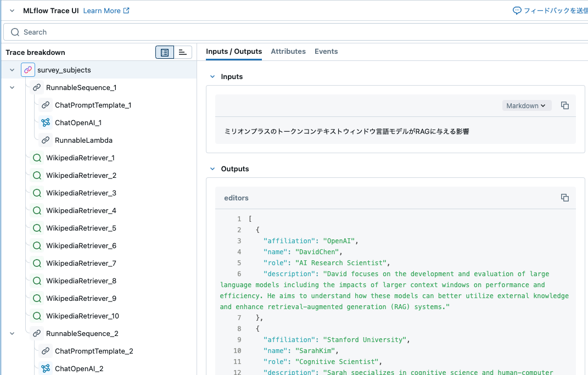Click the WikipediaRetriever_4 search icon

coord(37,211)
